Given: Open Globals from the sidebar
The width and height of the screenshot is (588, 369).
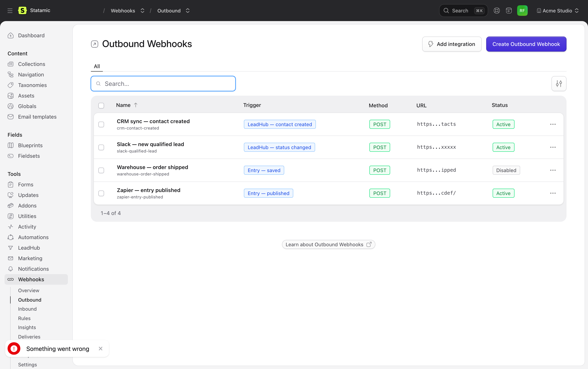Looking at the screenshot, I should tap(27, 106).
